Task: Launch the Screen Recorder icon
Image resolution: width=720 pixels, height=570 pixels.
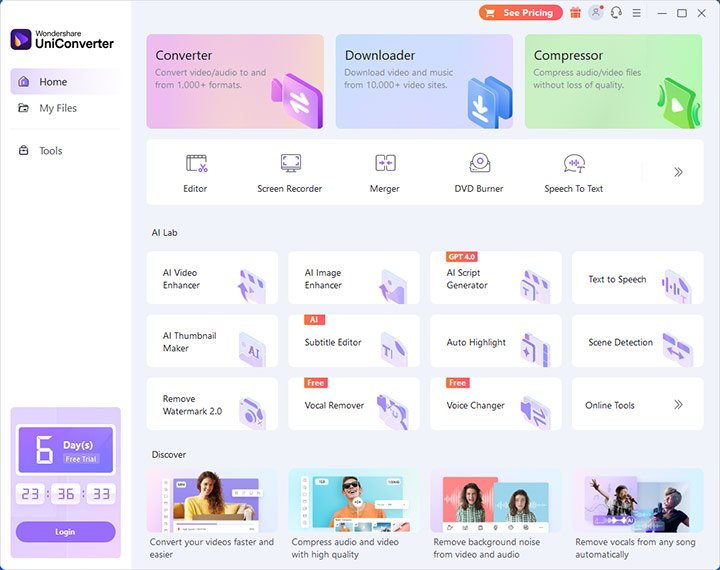Action: click(291, 163)
